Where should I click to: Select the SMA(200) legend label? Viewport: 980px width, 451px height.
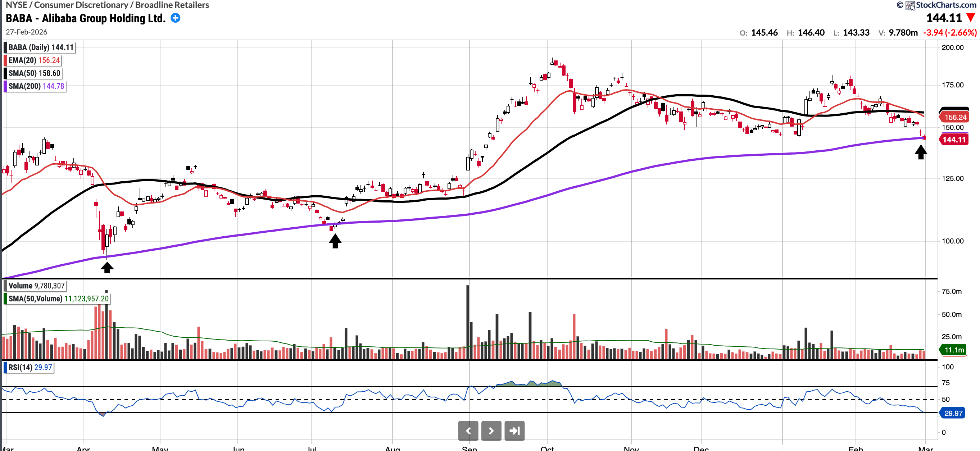(x=36, y=86)
